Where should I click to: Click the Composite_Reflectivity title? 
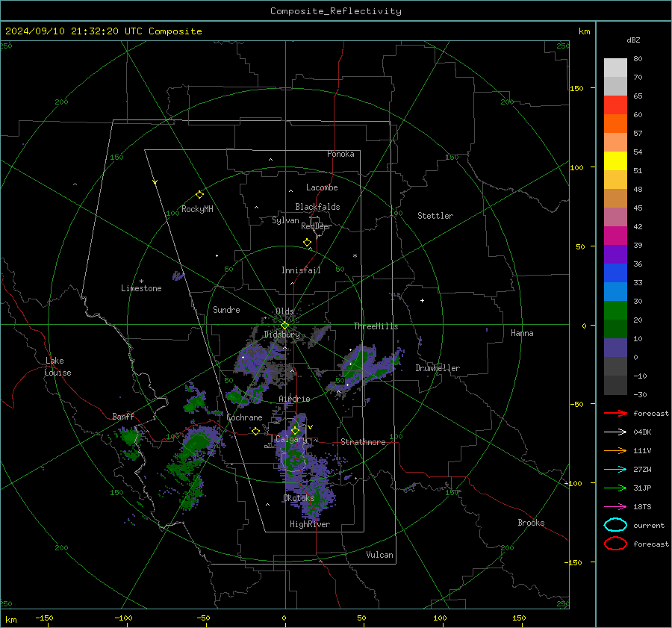[x=336, y=11]
